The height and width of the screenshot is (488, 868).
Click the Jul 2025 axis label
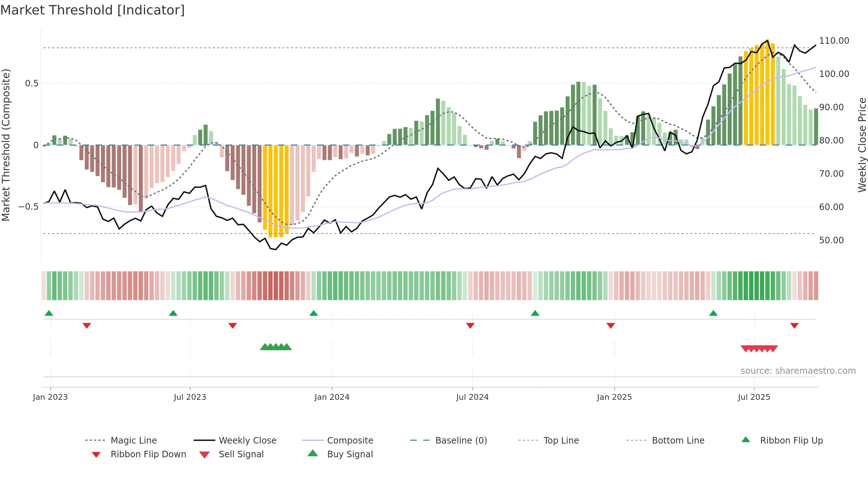point(754,397)
